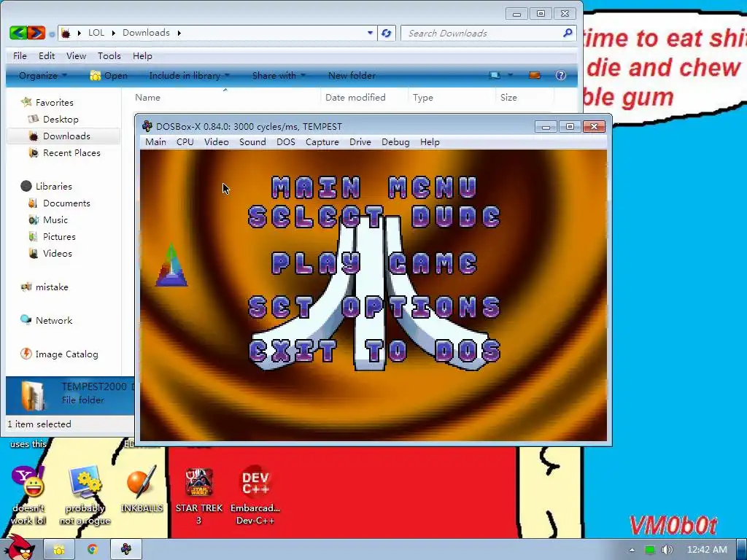
Task: Click the TEMPEST2000 folder icon in details pane
Action: click(33, 394)
